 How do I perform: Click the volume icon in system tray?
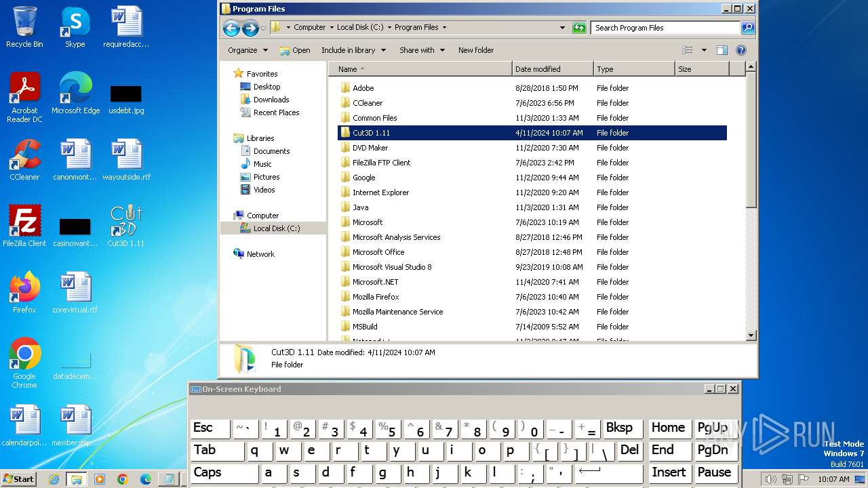(770, 479)
